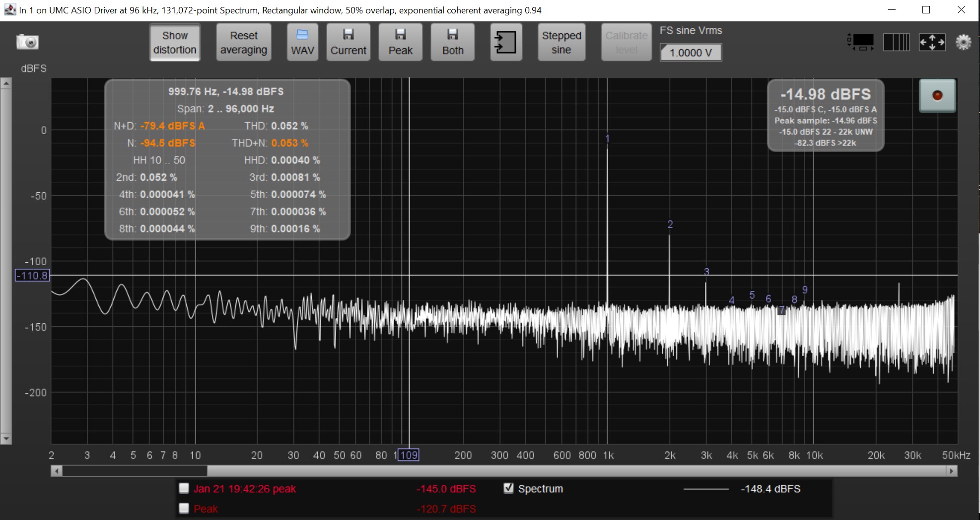
Task: Click the Spectrum white line sample
Action: point(706,489)
